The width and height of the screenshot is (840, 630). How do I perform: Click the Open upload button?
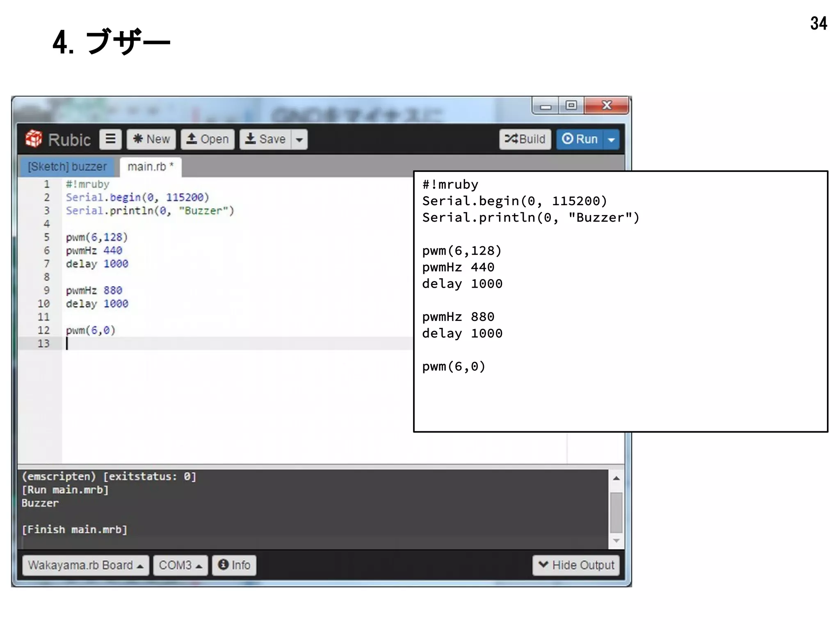point(208,139)
